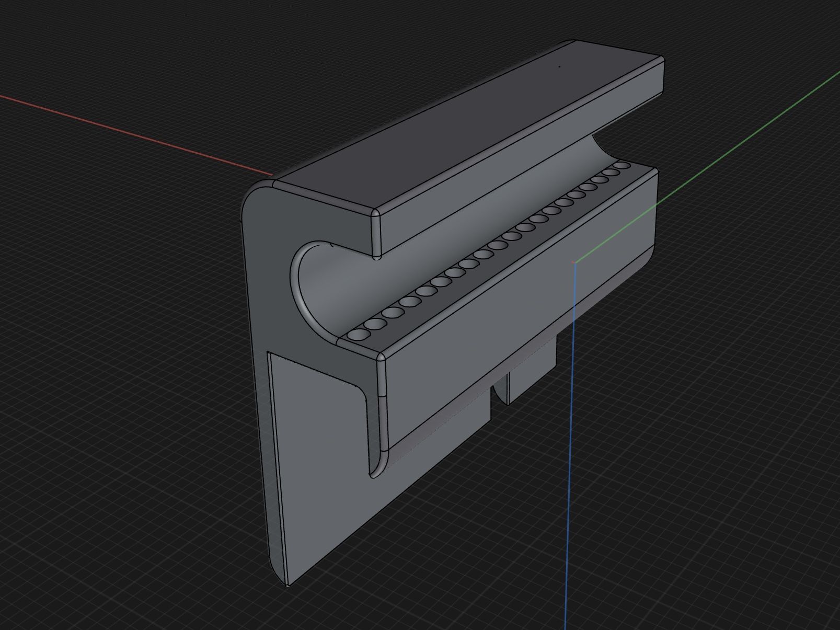Viewport: 840px width, 630px height.
Task: Select the red X axis line
Action: coord(136,134)
